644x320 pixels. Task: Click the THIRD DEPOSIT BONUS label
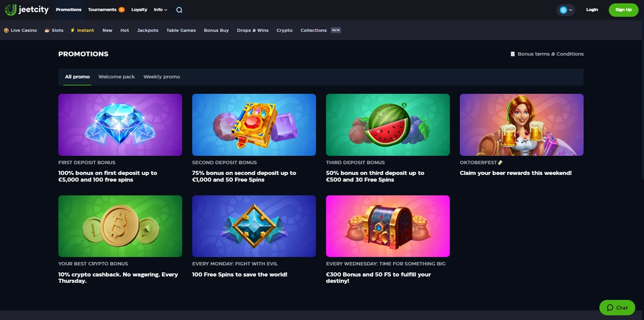(355, 163)
